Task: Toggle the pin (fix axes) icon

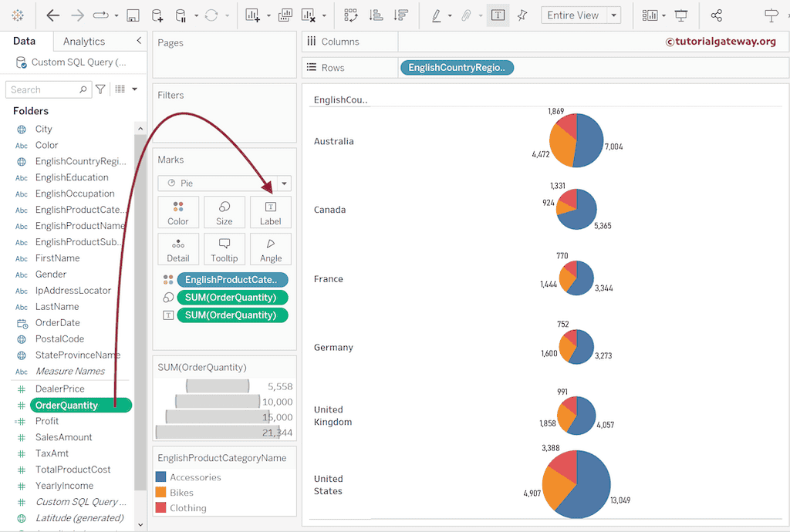Action: (x=522, y=15)
